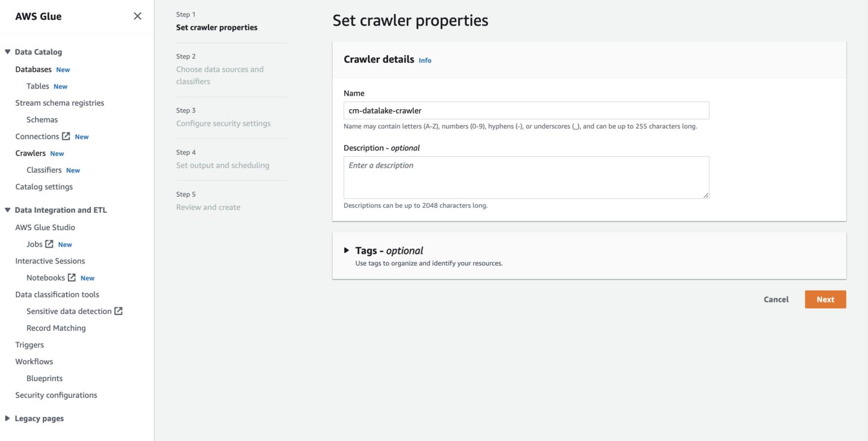868x441 pixels.
Task: Jump to Step 5 Review and create
Action: pyautogui.click(x=208, y=207)
